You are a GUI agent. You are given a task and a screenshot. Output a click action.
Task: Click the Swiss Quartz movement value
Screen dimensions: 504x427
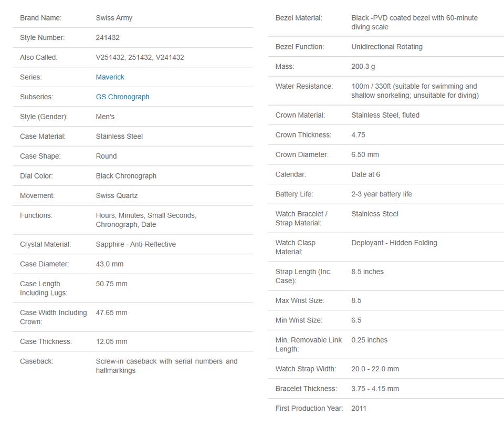click(x=117, y=195)
